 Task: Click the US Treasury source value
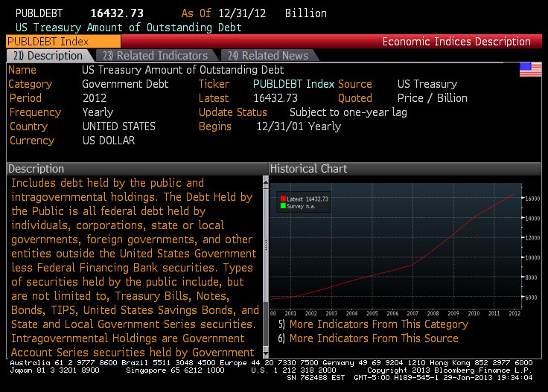tap(427, 84)
